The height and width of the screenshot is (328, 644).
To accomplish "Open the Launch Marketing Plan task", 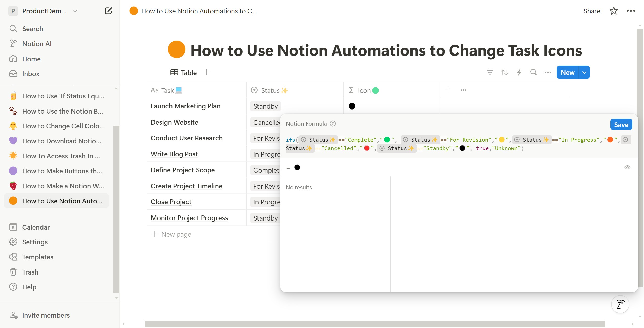I will [x=185, y=106].
